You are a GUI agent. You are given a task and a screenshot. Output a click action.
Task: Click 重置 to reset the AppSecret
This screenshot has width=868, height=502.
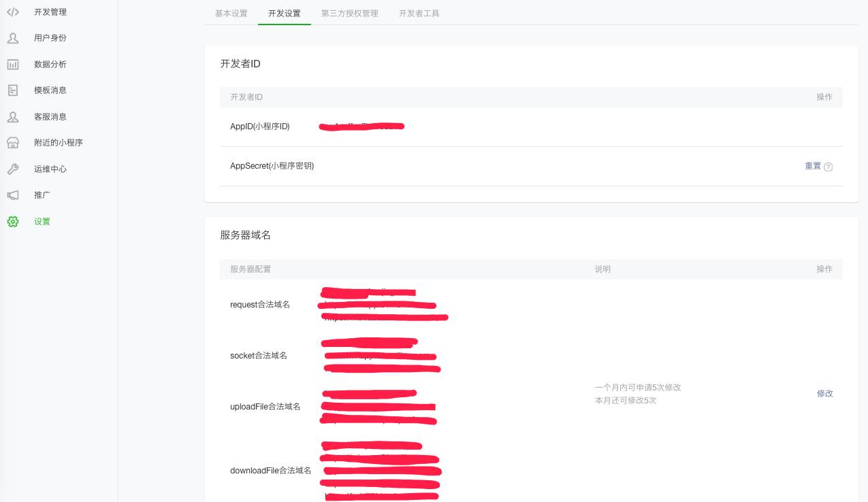point(813,166)
